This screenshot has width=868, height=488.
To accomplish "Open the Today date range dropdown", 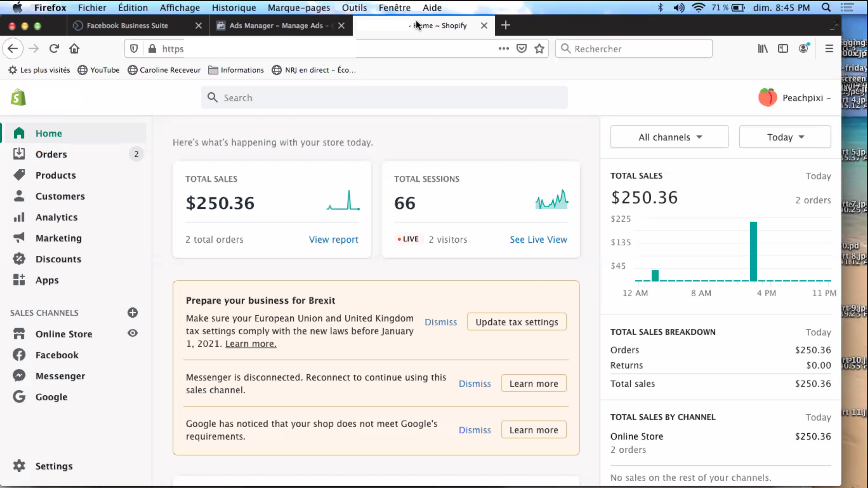I will (x=785, y=137).
